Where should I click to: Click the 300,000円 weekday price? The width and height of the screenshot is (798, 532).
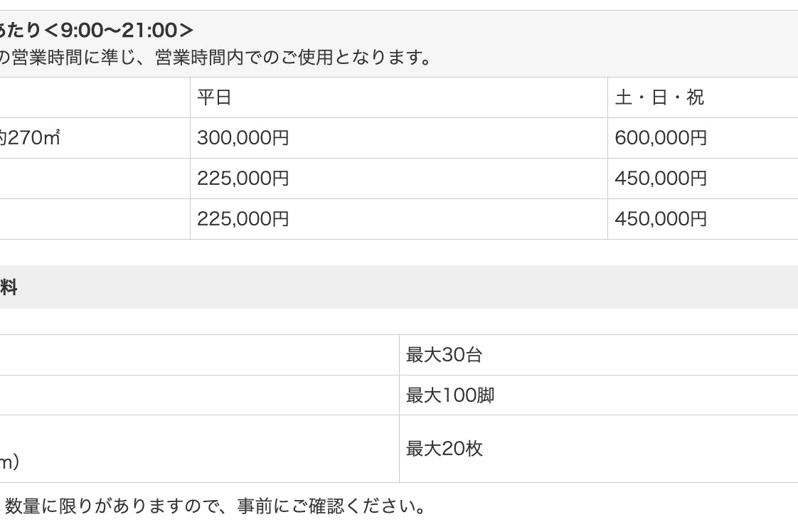(x=243, y=138)
